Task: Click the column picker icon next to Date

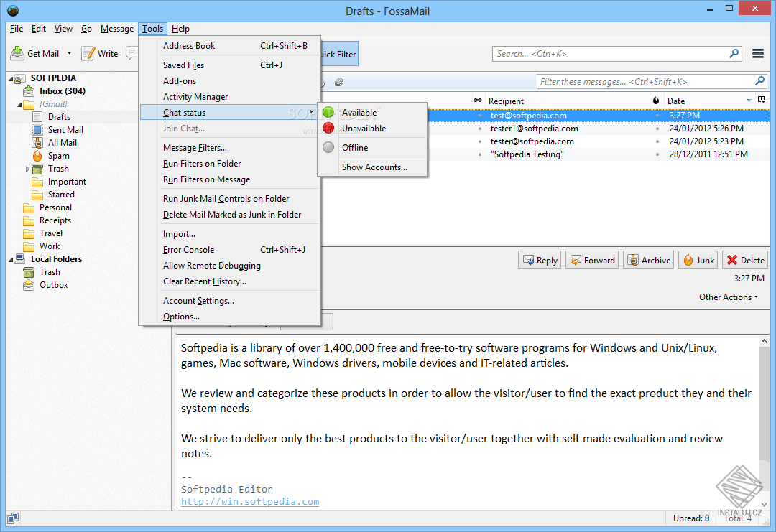Action: coord(762,100)
